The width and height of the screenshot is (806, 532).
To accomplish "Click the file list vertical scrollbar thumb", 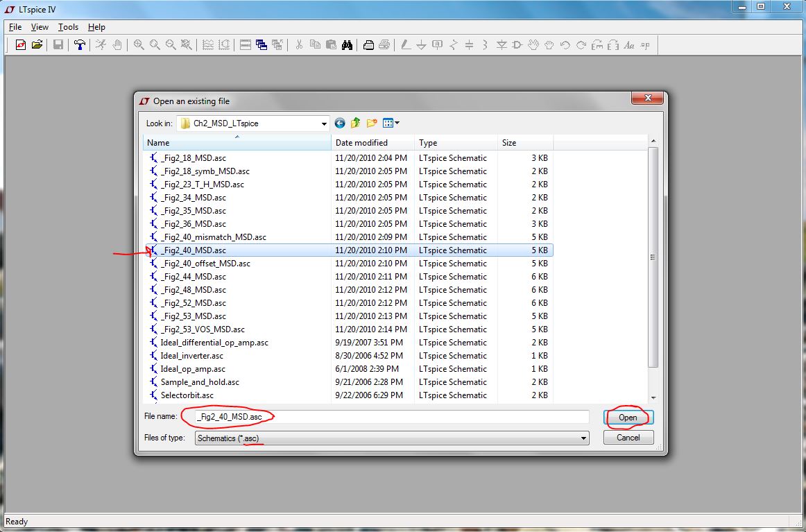I will coord(653,257).
